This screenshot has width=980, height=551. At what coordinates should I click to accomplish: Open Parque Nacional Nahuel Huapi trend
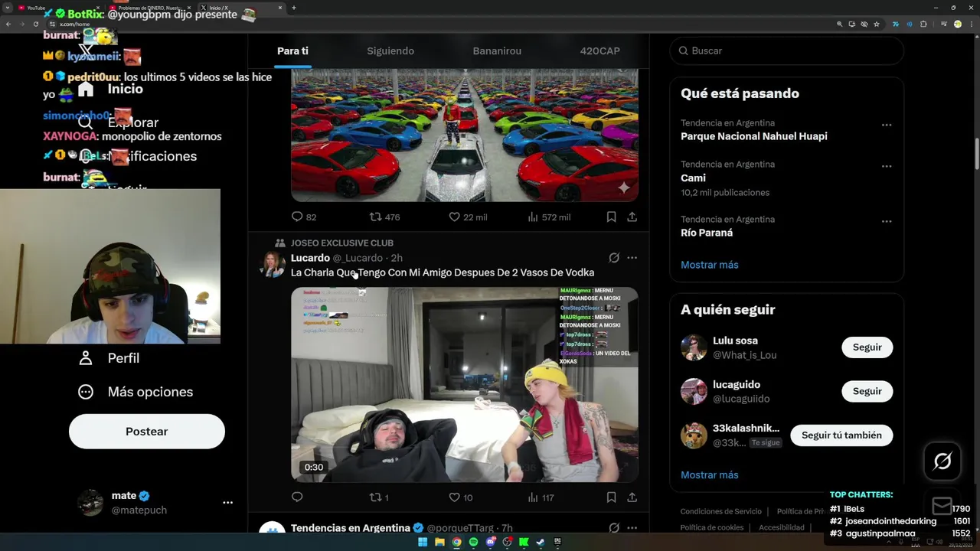[754, 136]
